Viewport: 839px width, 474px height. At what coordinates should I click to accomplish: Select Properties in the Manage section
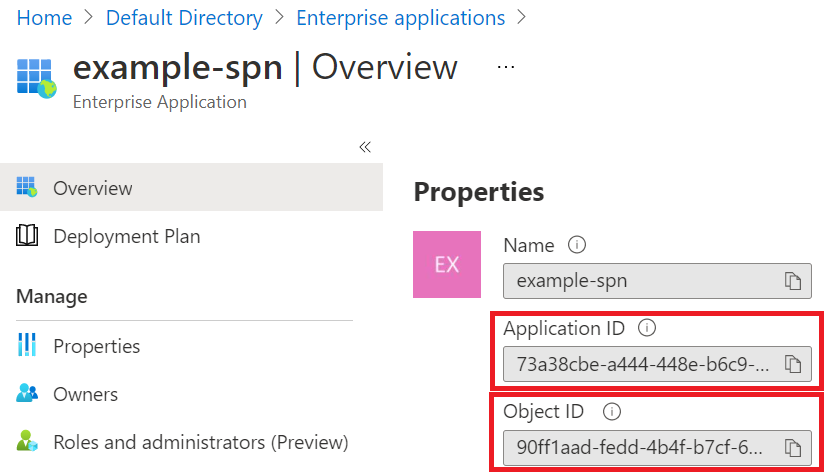tap(96, 346)
